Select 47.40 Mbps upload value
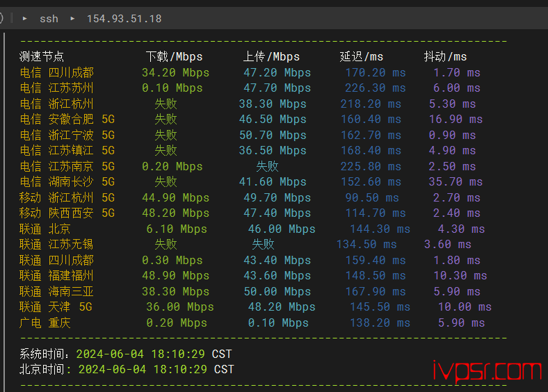 [277, 213]
